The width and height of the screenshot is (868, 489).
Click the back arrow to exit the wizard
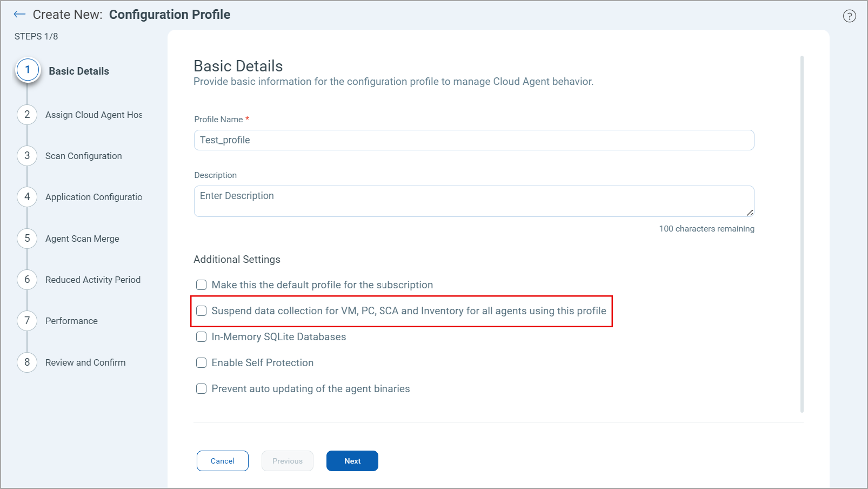pos(19,14)
